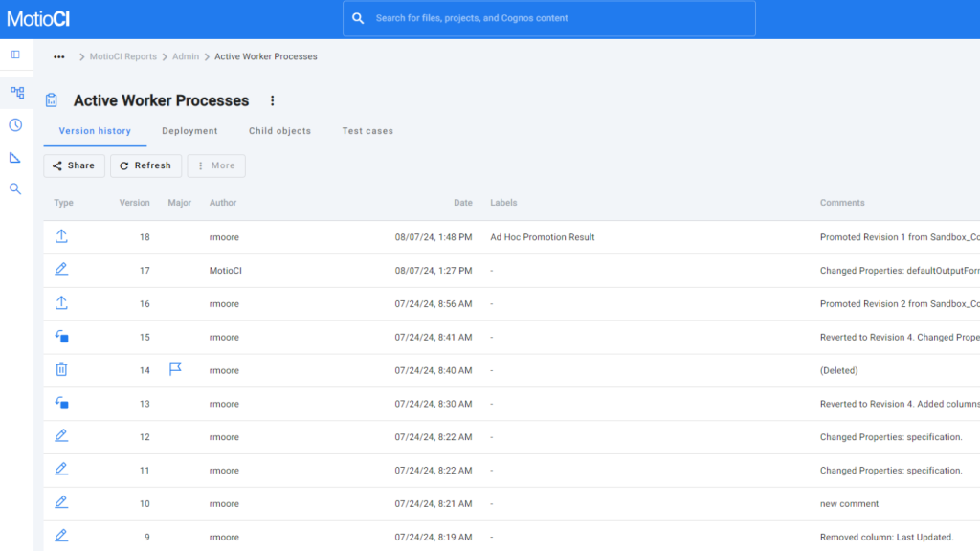Select date 08/07/24, 1:27 PM

[x=434, y=271]
